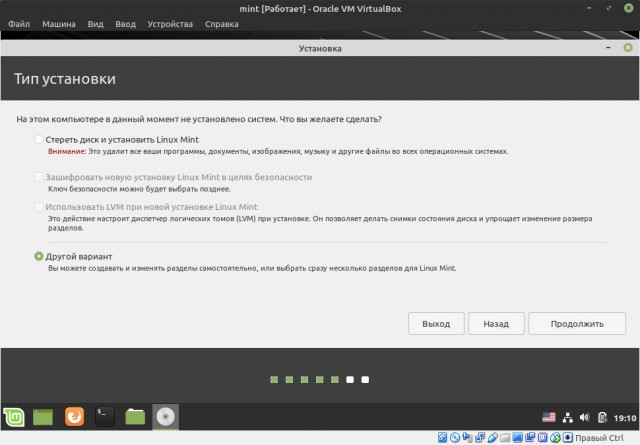The height and width of the screenshot is (445, 640).
Task: Click the VirtualBox display status icon
Action: coord(518,438)
